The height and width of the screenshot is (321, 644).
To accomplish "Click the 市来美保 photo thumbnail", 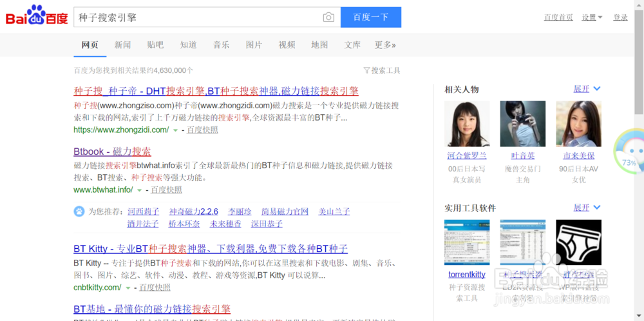I will pyautogui.click(x=579, y=124).
